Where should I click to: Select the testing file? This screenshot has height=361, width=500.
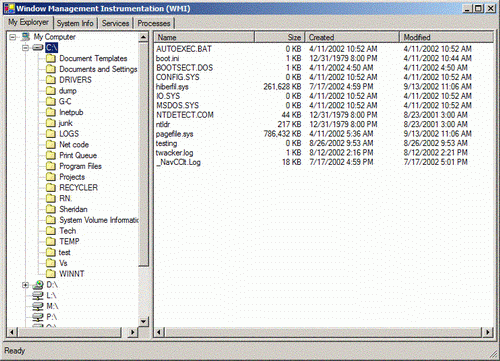(x=166, y=143)
